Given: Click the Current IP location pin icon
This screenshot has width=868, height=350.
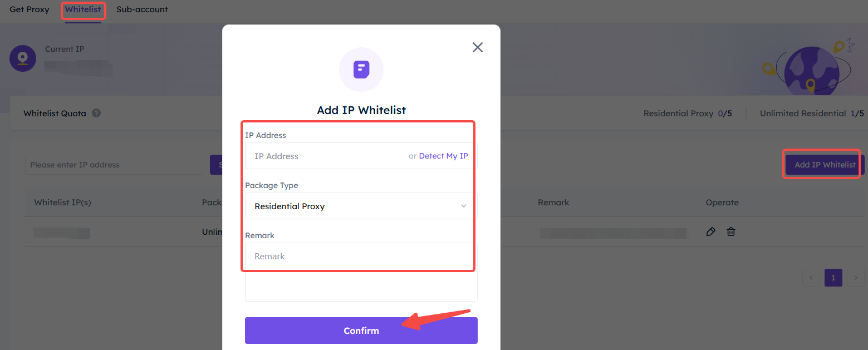Looking at the screenshot, I should [x=23, y=58].
